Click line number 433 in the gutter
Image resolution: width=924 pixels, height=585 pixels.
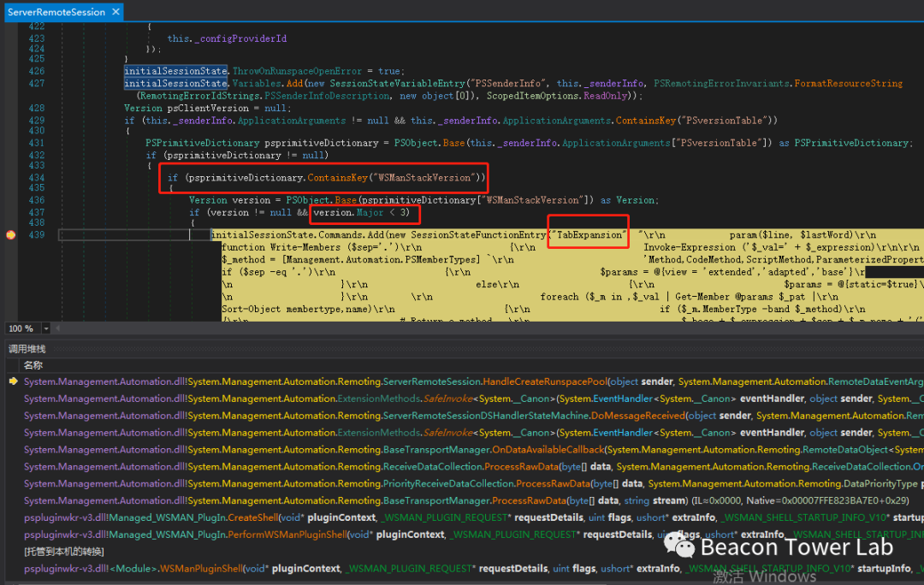pos(36,166)
